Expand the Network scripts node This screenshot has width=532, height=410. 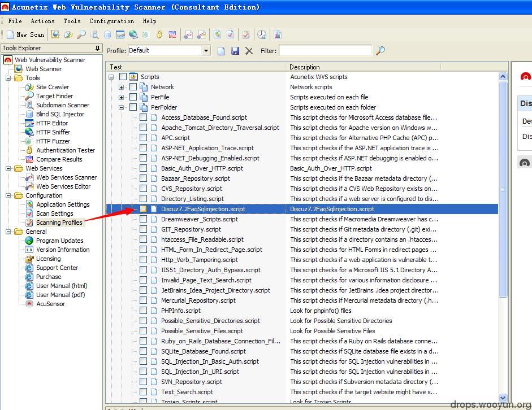click(x=121, y=87)
